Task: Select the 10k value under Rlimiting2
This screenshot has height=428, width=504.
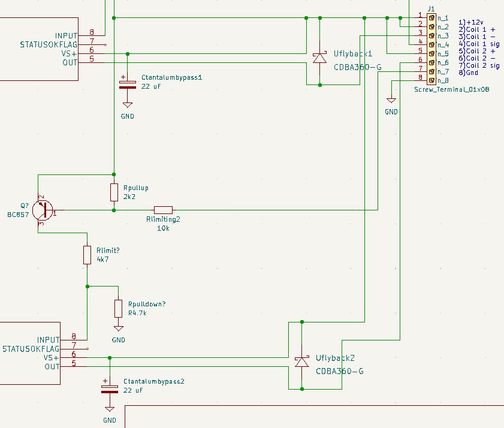Action: pos(163,228)
